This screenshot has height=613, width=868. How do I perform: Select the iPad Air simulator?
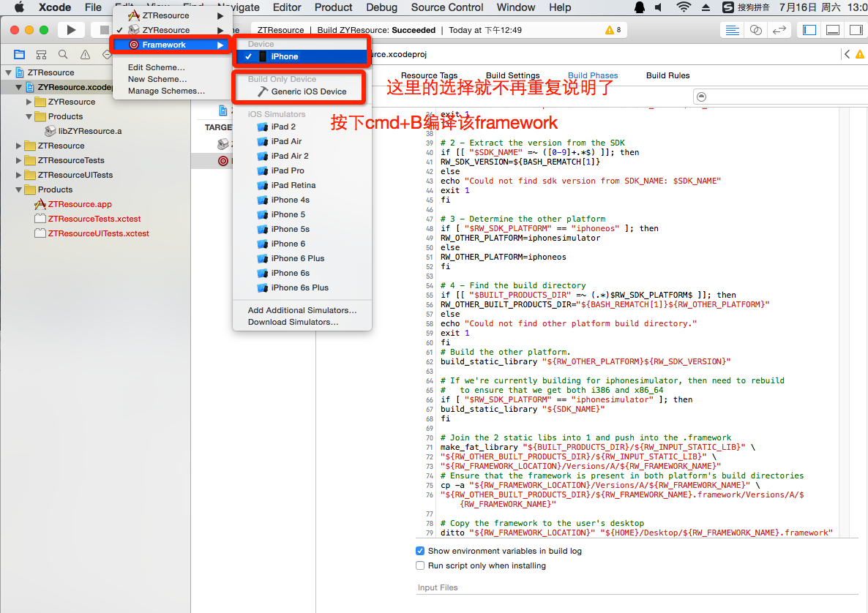(x=302, y=141)
